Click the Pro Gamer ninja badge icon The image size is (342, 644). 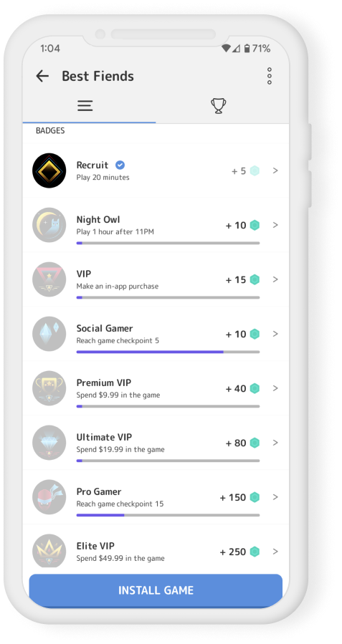[x=49, y=497]
